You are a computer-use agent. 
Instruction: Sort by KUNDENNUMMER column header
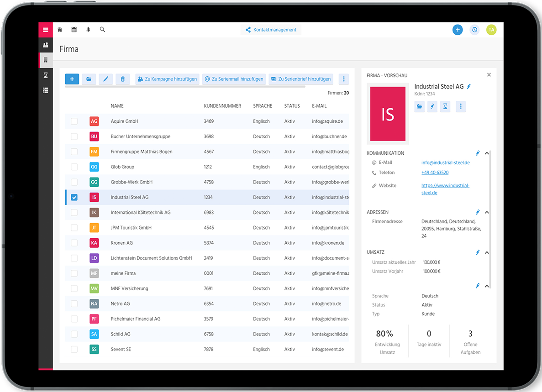[222, 106]
